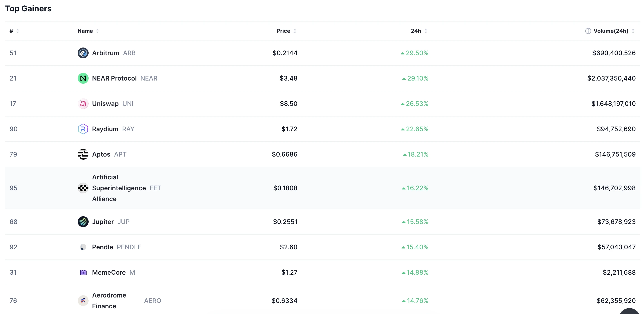Click the Pendle logo icon
This screenshot has width=644, height=314.
[x=83, y=247]
